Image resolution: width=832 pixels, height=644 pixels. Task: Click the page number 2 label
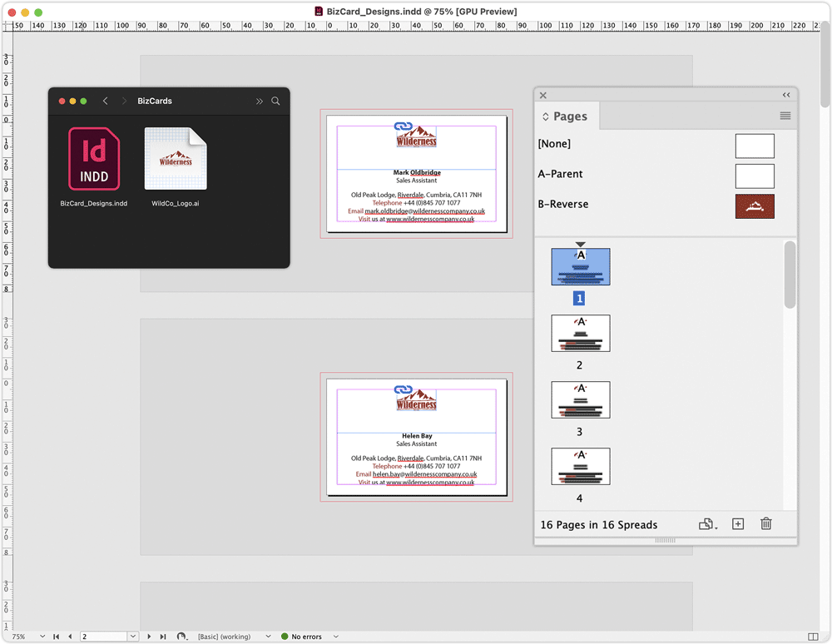[579, 365]
